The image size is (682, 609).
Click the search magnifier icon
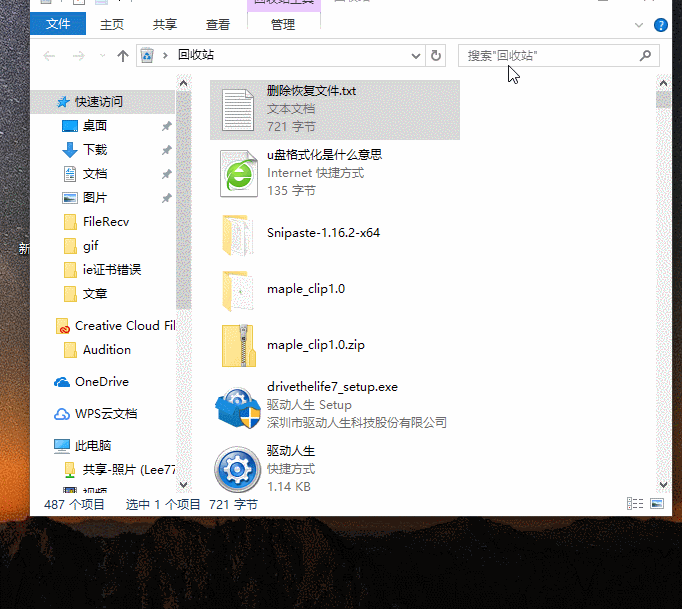[x=645, y=56]
